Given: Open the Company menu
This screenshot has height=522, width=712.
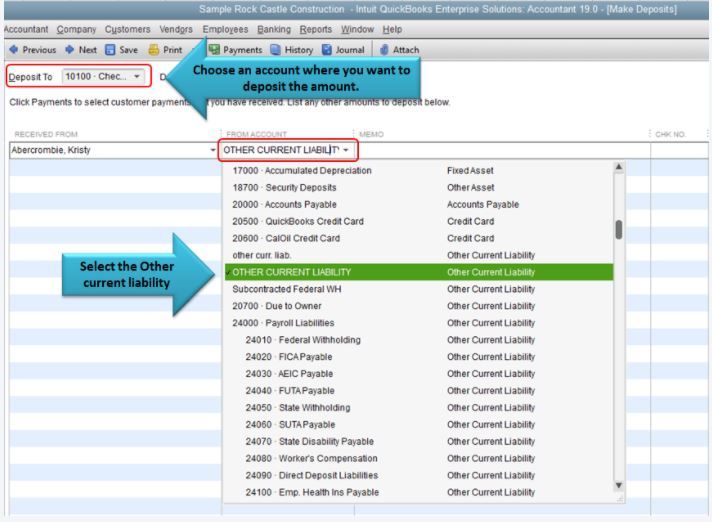Looking at the screenshot, I should 76,30.
